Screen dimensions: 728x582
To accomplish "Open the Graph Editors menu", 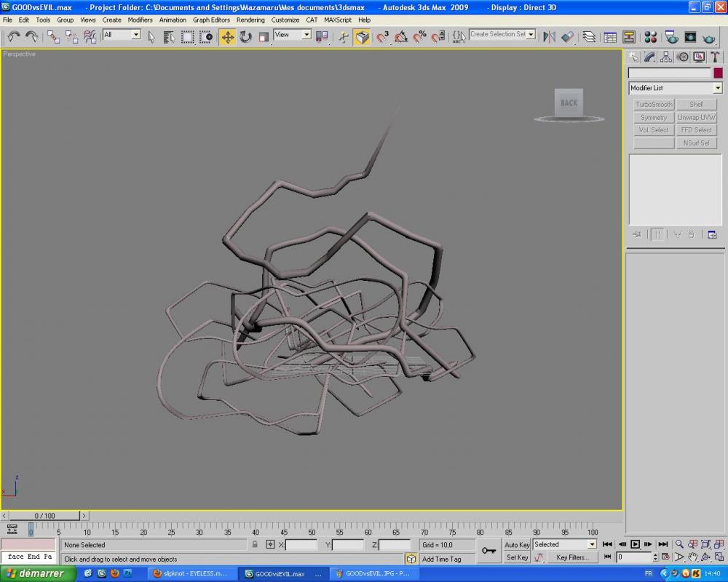I will point(211,20).
